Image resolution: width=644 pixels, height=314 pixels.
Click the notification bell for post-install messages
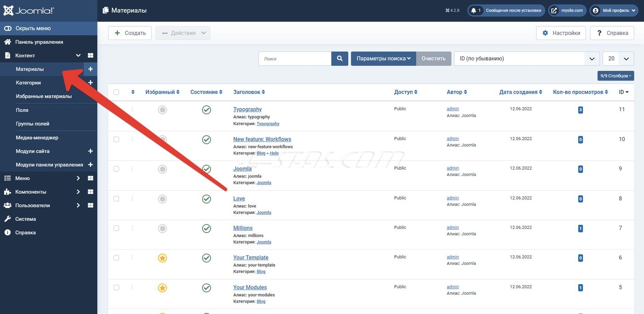coord(474,11)
